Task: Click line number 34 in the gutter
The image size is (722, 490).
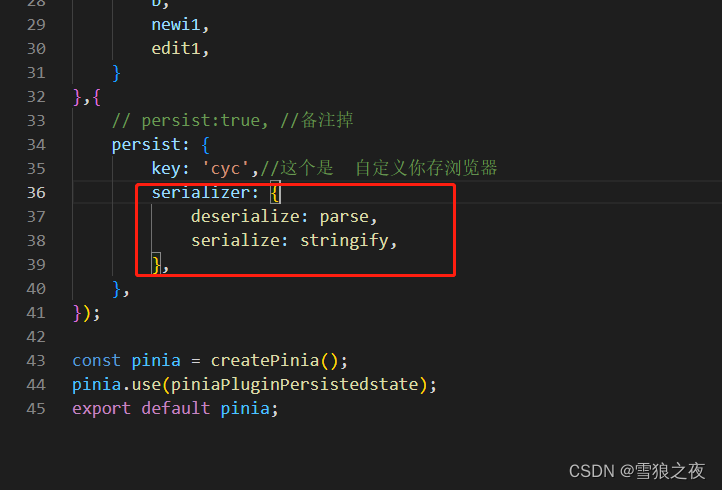Action: point(36,145)
